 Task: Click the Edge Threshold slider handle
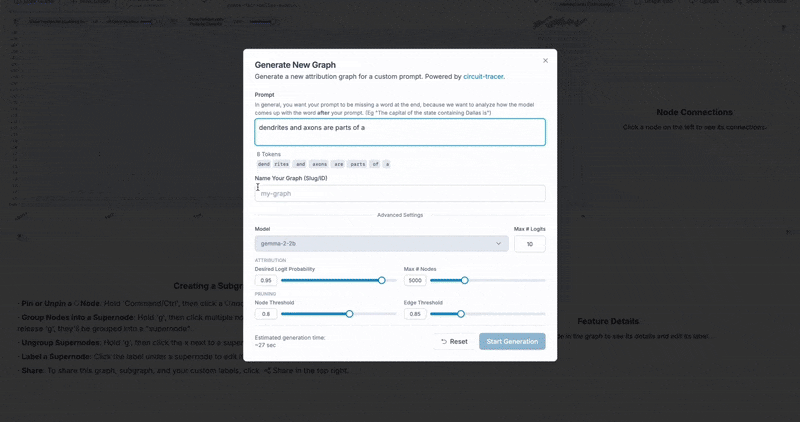click(x=460, y=314)
